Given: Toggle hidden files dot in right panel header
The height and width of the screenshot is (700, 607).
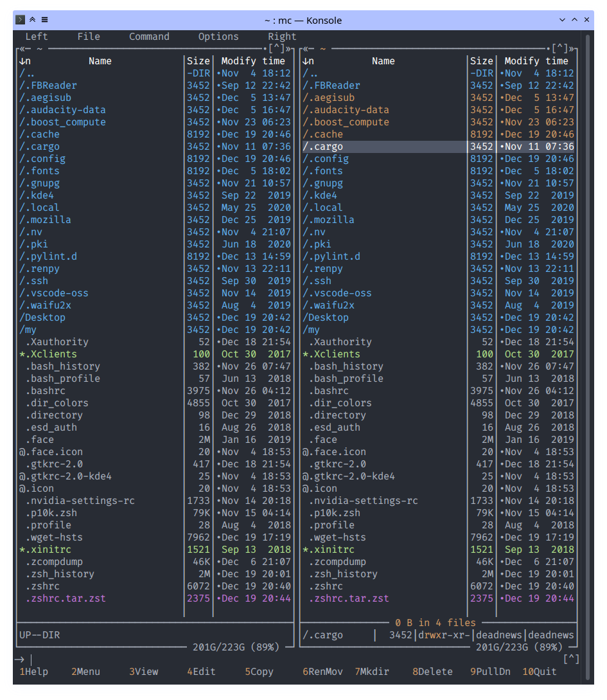Looking at the screenshot, I should click(x=548, y=49).
